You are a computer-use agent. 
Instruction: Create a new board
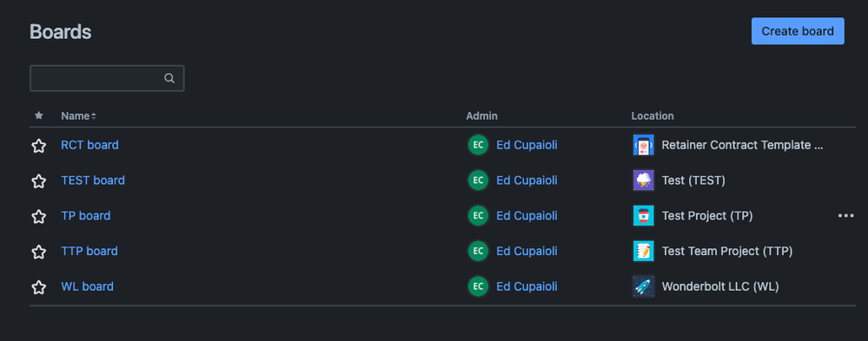[x=797, y=31]
